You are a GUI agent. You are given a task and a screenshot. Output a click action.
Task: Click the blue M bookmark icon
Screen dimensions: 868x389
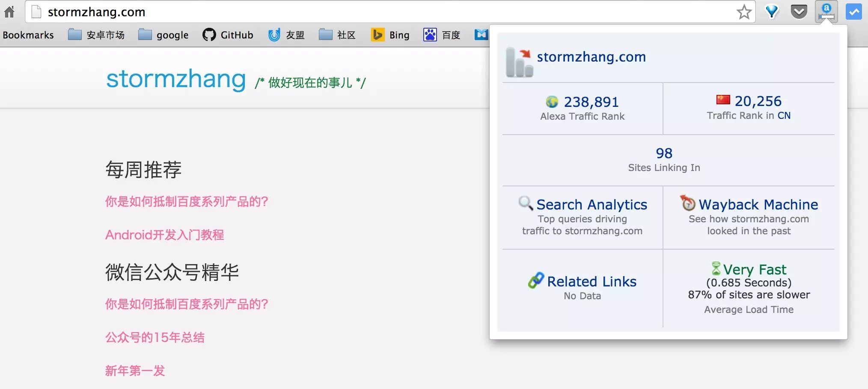(x=481, y=34)
